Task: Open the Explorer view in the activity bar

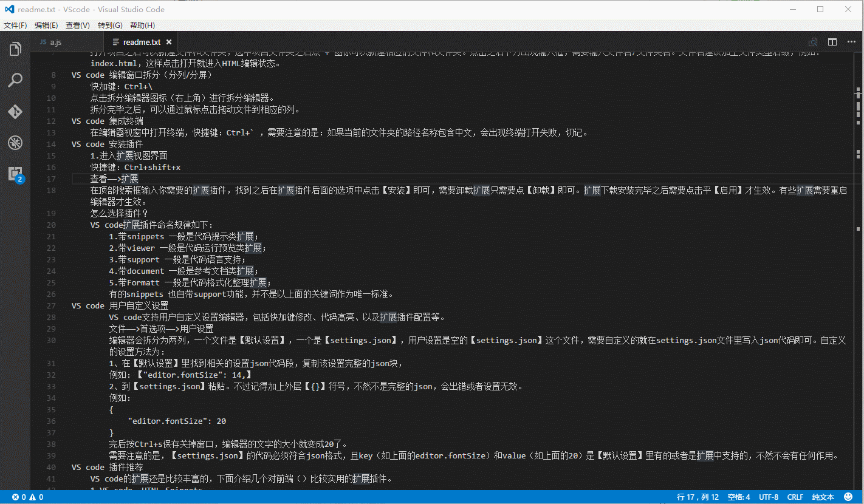Action: [15, 49]
